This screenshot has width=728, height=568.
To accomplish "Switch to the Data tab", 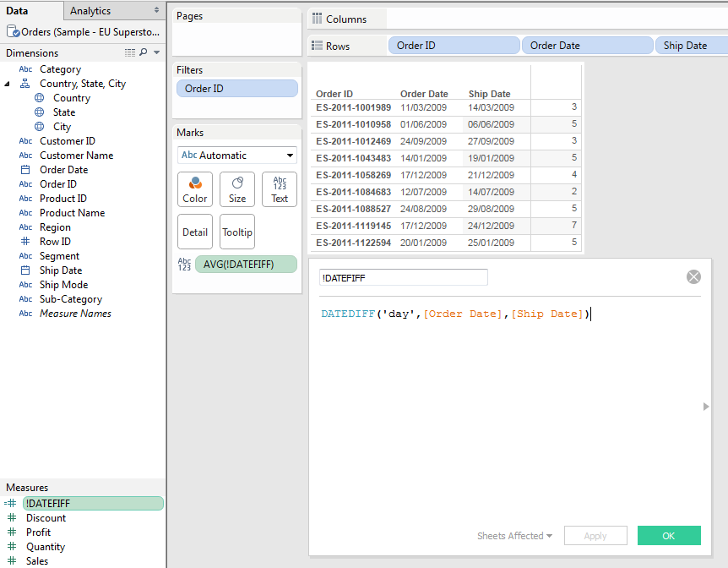I will (x=18, y=11).
